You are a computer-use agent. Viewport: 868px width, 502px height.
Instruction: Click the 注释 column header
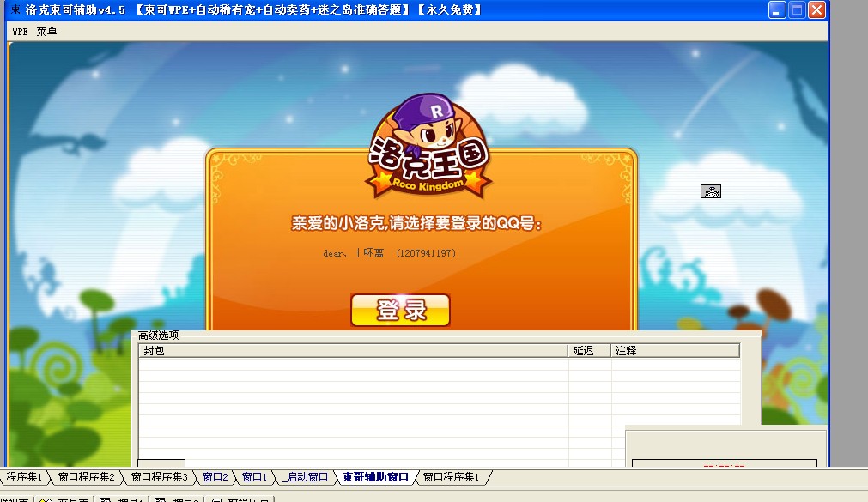(676, 350)
